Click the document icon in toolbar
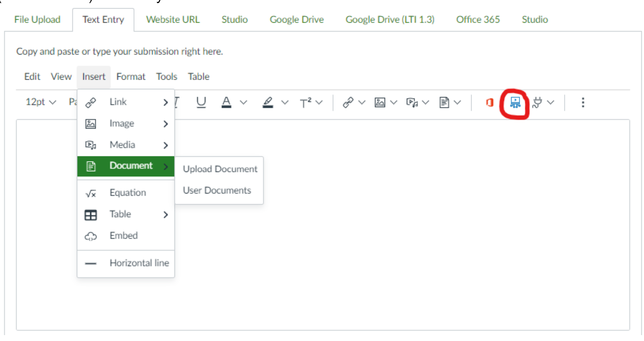644x341 pixels. click(x=444, y=103)
